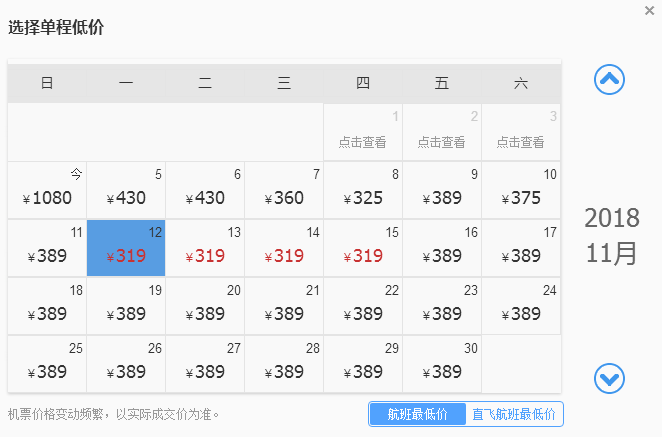Click the 四 weekday column header
Image resolution: width=662 pixels, height=437 pixels.
coord(363,83)
